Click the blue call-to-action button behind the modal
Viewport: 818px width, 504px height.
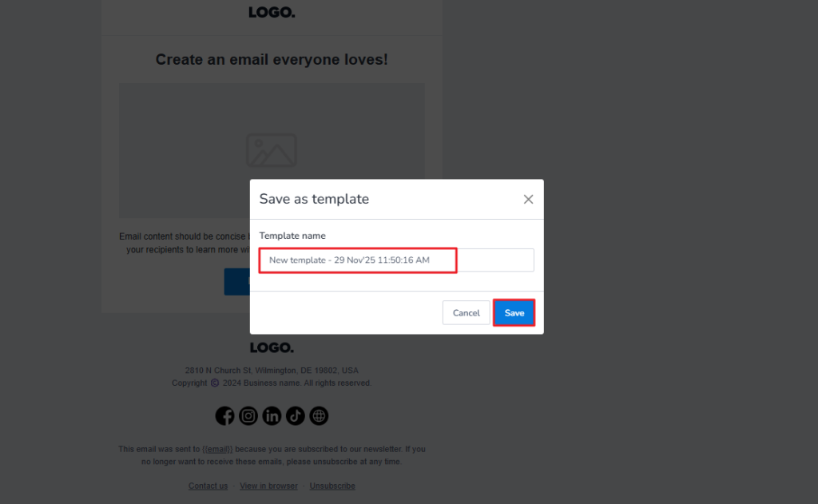click(x=237, y=281)
